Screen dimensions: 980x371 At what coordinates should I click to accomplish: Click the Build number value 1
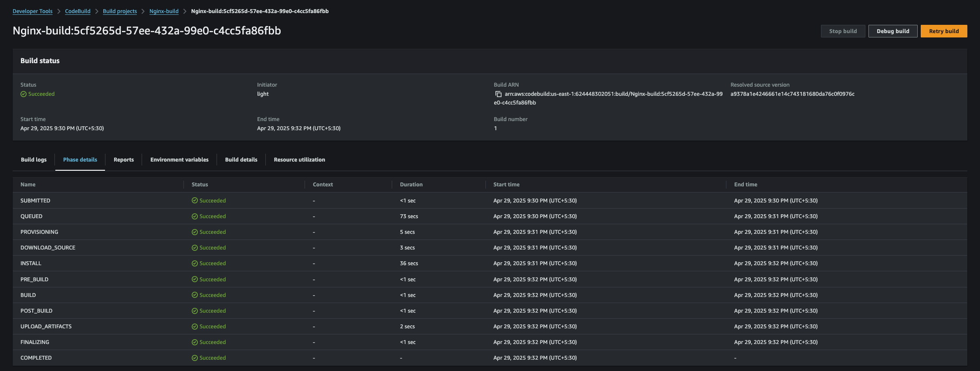(x=495, y=128)
